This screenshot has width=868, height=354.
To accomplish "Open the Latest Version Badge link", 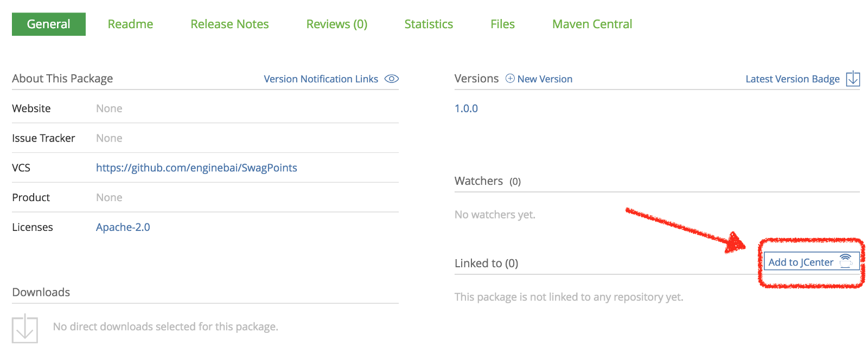I will (793, 79).
